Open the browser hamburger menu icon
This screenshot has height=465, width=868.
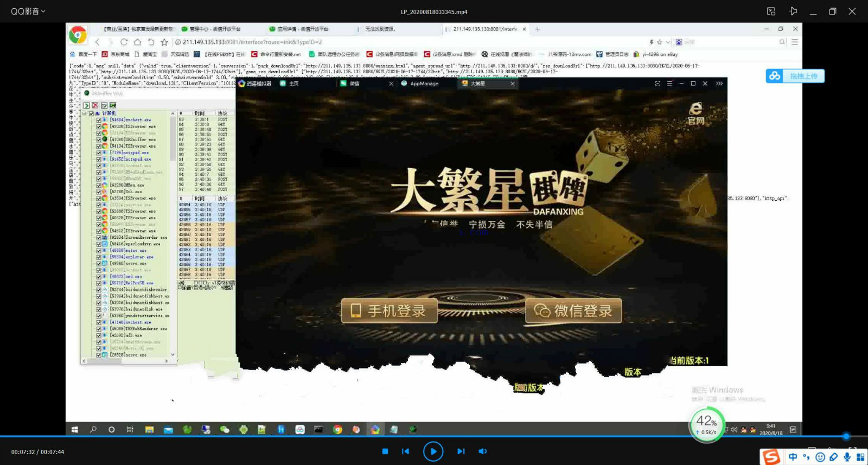tap(795, 42)
